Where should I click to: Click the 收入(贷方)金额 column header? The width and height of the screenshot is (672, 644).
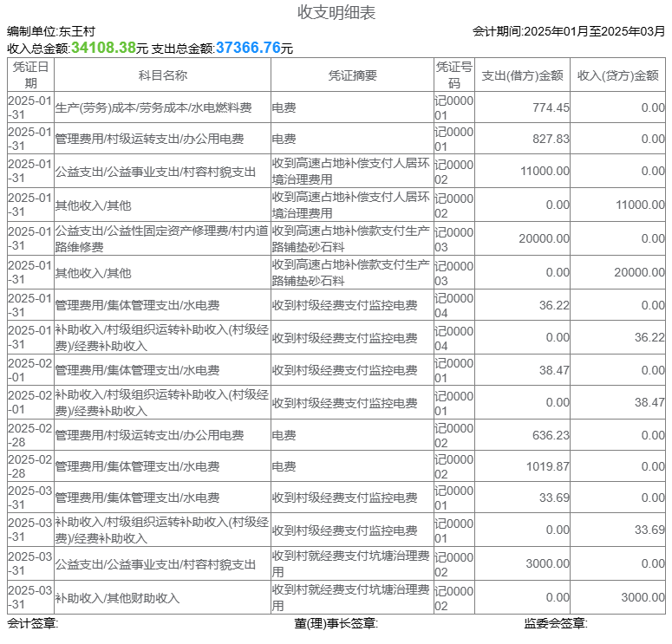(x=617, y=75)
